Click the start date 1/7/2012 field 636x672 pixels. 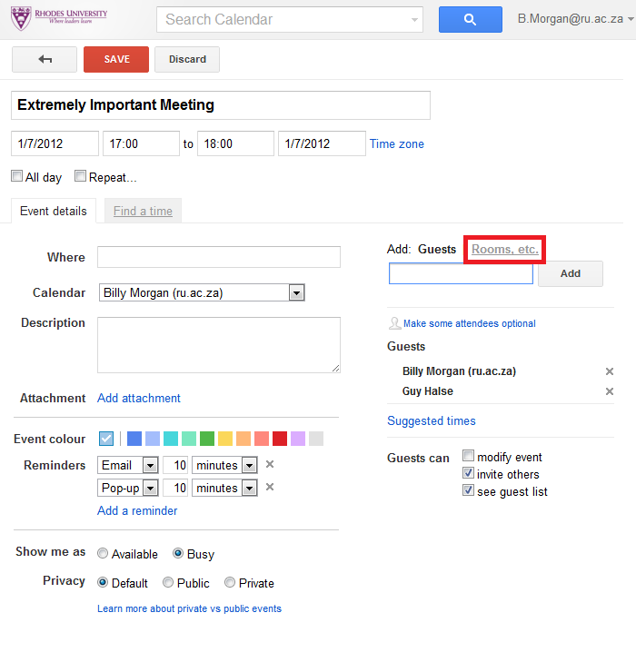point(55,143)
